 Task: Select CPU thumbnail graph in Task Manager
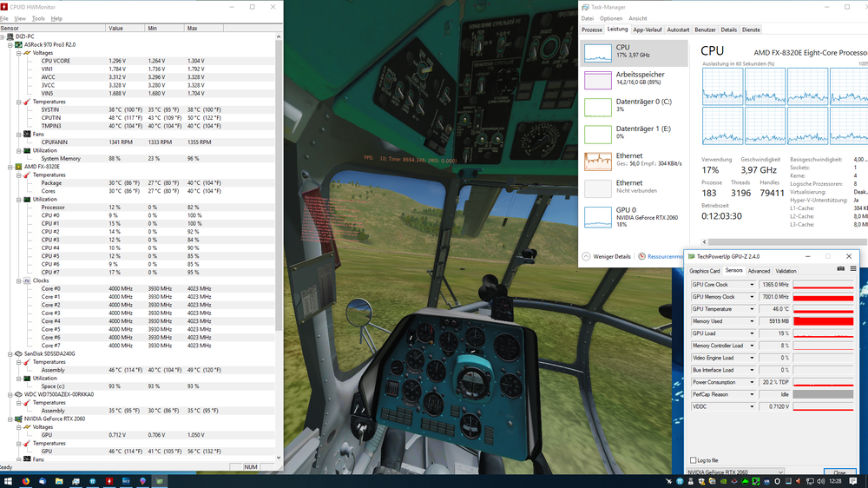598,53
